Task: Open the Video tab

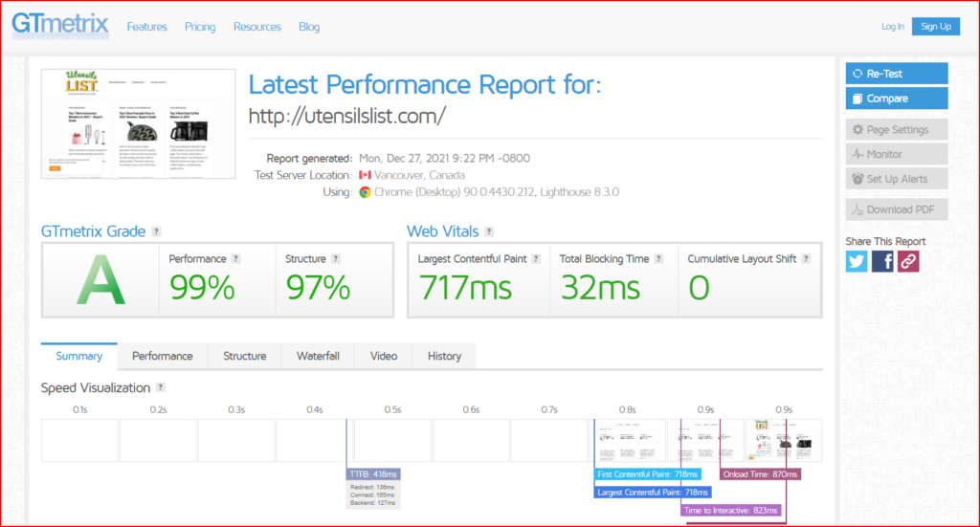Action: click(383, 356)
